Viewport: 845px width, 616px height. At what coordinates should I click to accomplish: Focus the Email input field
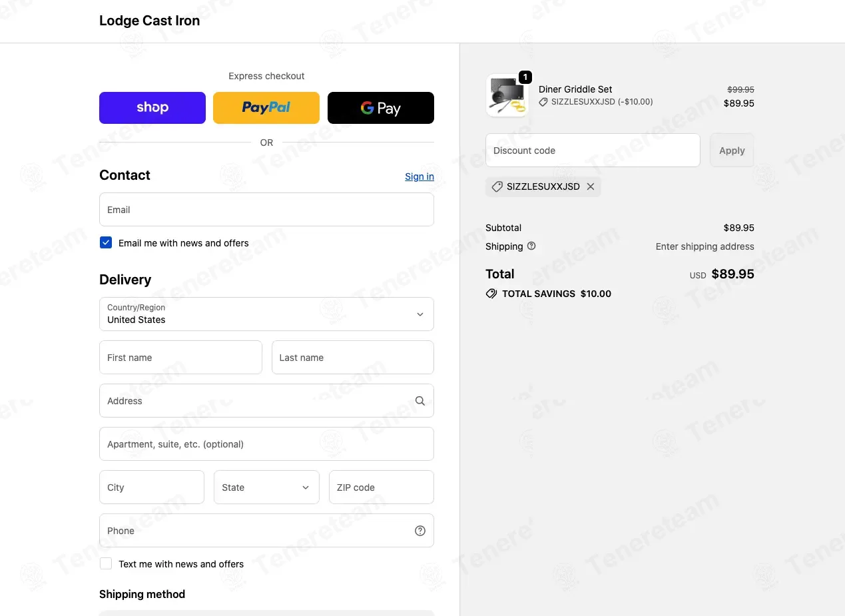(266, 210)
